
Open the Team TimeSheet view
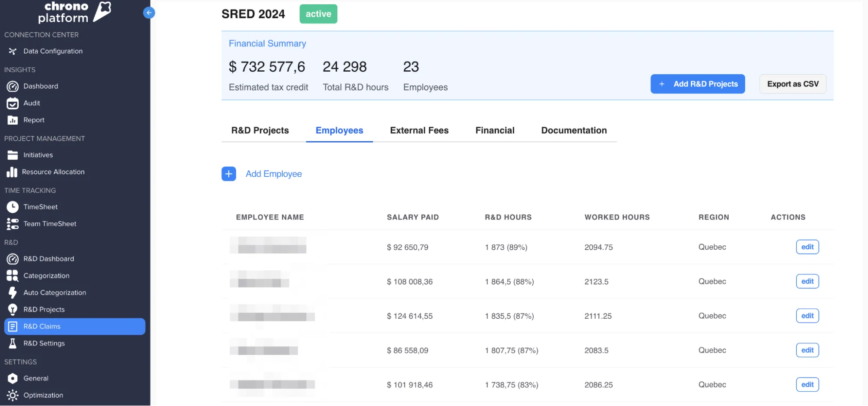49,224
